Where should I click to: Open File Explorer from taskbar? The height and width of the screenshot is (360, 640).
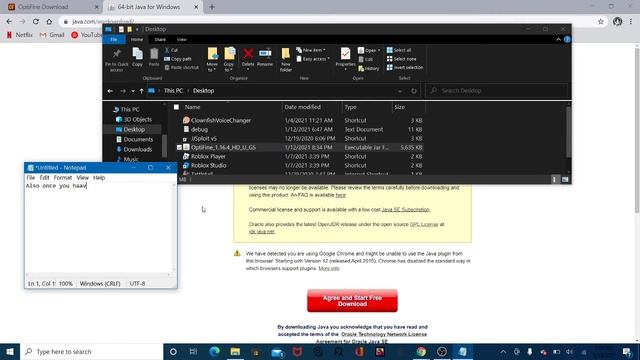tap(235, 352)
